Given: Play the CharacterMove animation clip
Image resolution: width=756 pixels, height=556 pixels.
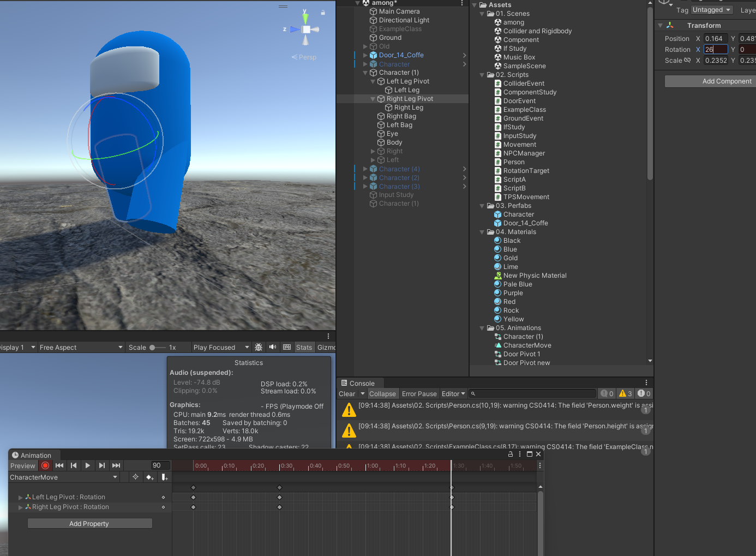Looking at the screenshot, I should (88, 465).
